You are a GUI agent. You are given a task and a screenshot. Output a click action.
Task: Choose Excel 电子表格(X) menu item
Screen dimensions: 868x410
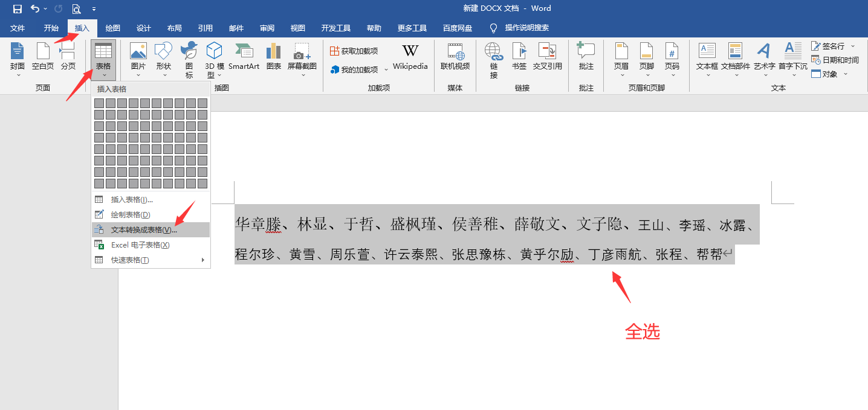pos(151,245)
